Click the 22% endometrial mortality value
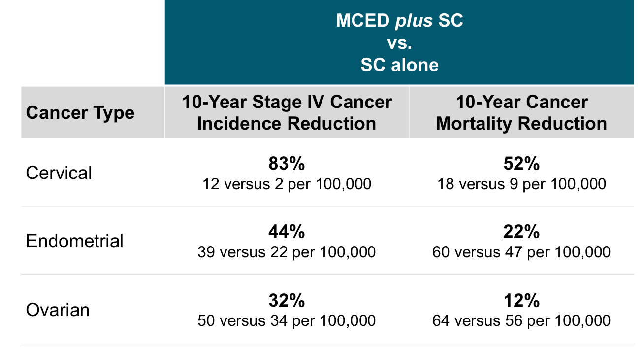 pyautogui.click(x=521, y=232)
